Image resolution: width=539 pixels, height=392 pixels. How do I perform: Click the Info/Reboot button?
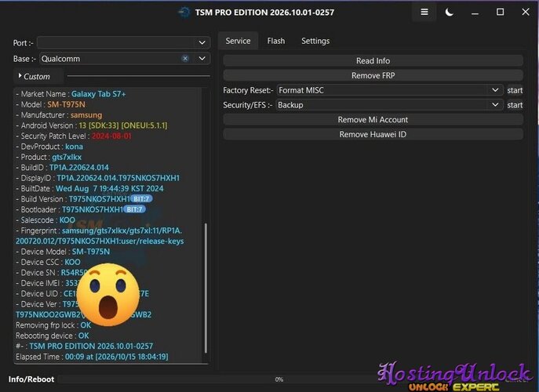[31, 379]
